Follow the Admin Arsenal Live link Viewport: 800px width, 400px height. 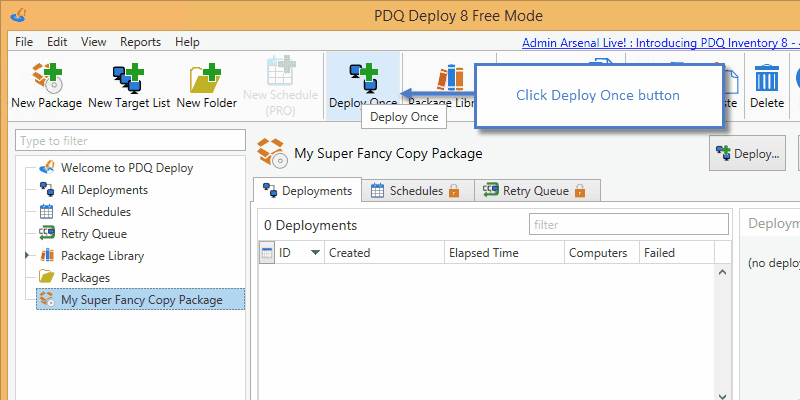click(661, 43)
